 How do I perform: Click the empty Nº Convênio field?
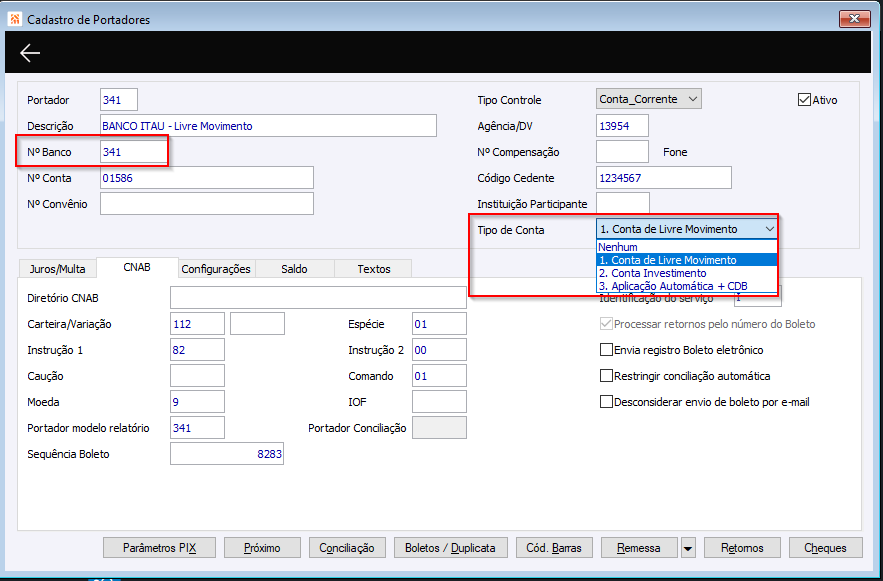[x=207, y=204]
